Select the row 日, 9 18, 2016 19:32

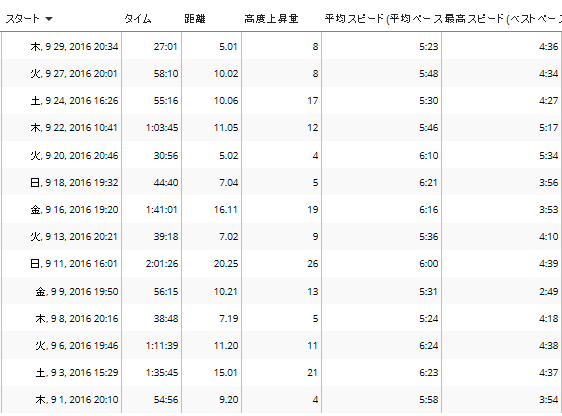281,182
